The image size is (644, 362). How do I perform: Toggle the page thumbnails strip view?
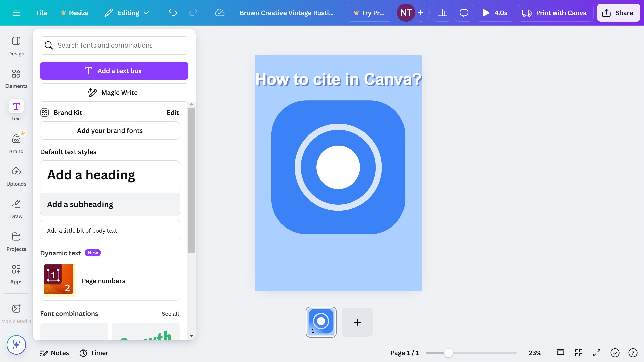click(560, 353)
